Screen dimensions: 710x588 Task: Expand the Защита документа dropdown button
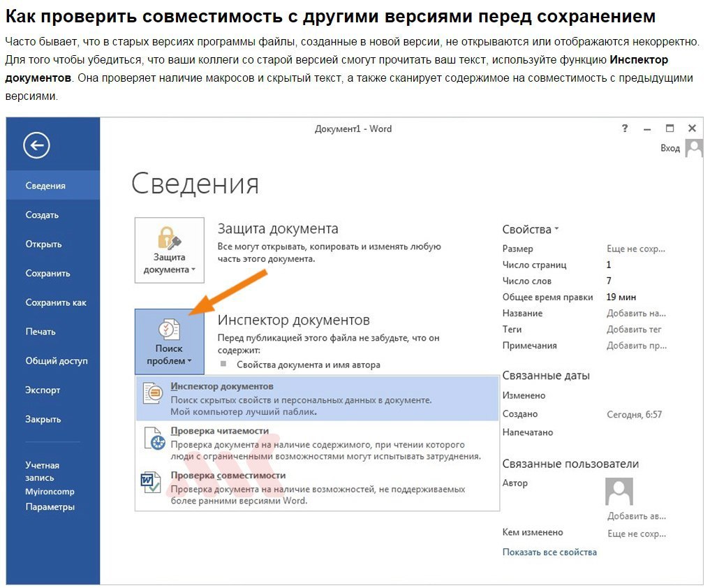(x=170, y=251)
